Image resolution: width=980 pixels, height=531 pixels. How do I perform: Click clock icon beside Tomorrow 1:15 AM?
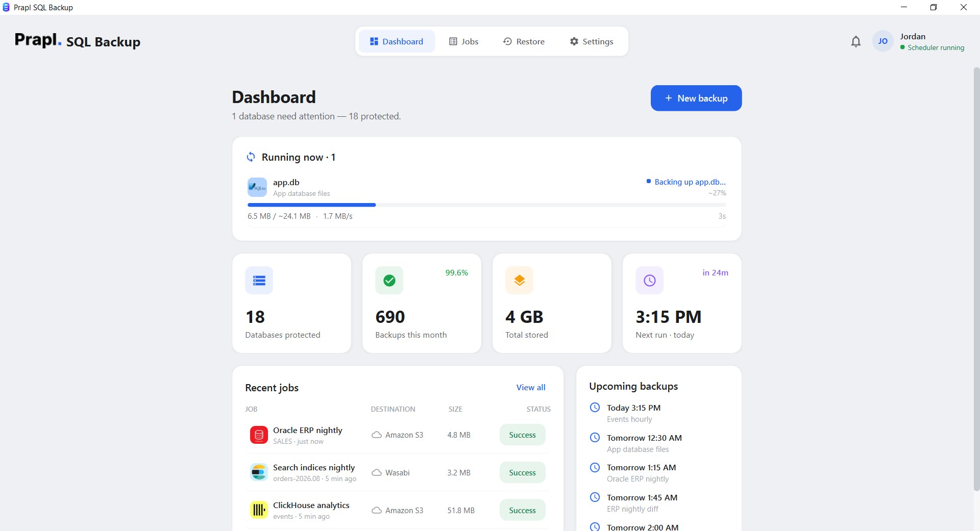595,467
